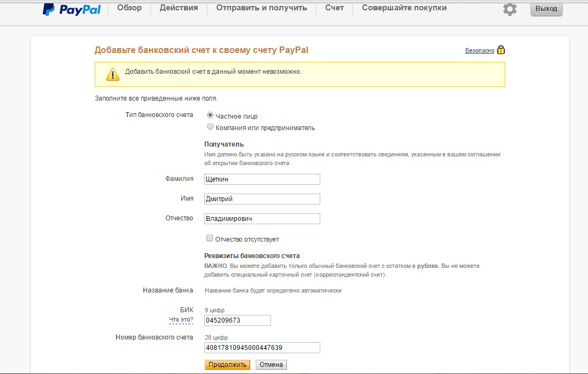Click the 20 цифр hint text
This screenshot has width=588, height=374.
click(x=216, y=337)
